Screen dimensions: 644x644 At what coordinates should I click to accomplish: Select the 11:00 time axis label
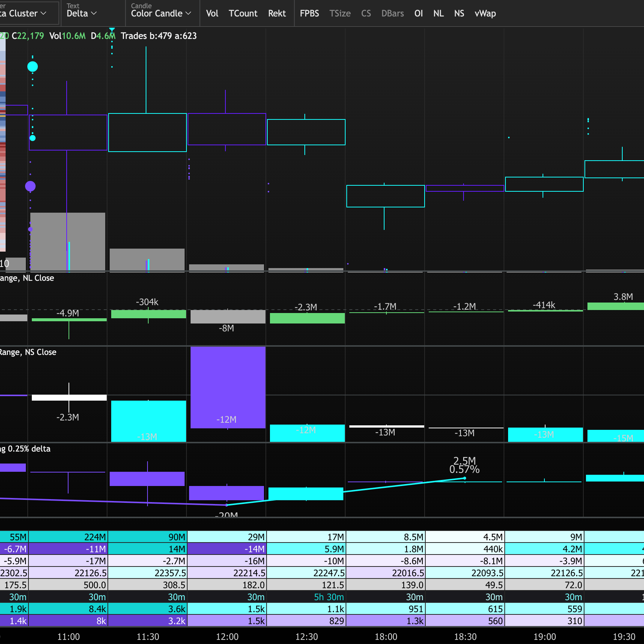pyautogui.click(x=69, y=637)
